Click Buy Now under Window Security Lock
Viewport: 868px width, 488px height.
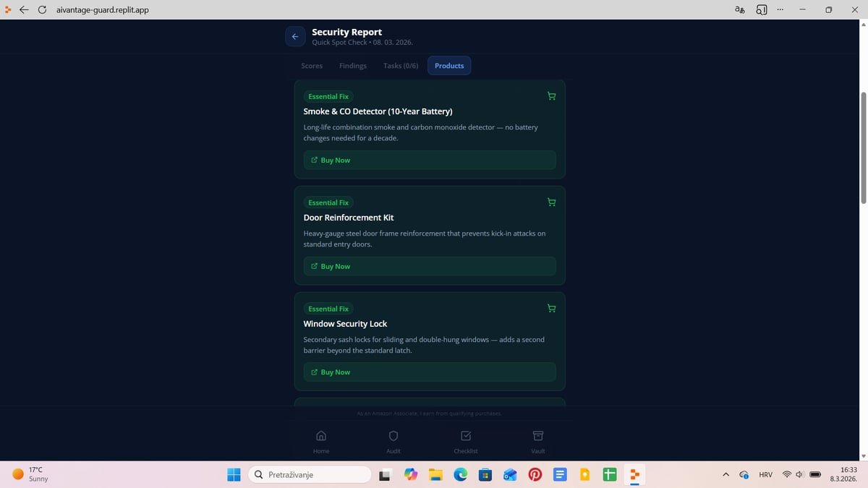tap(429, 372)
